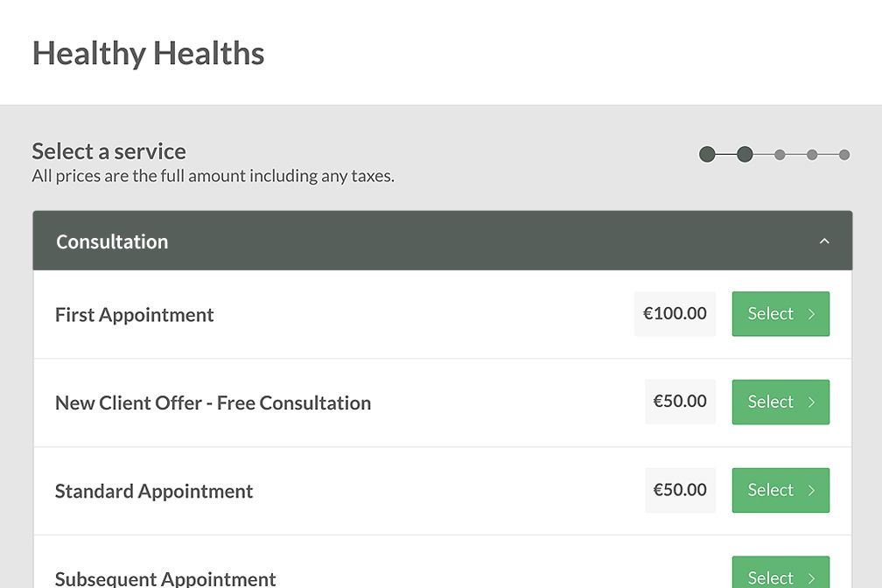882x588 pixels.
Task: Collapse the Consultation section chevron
Action: click(823, 241)
